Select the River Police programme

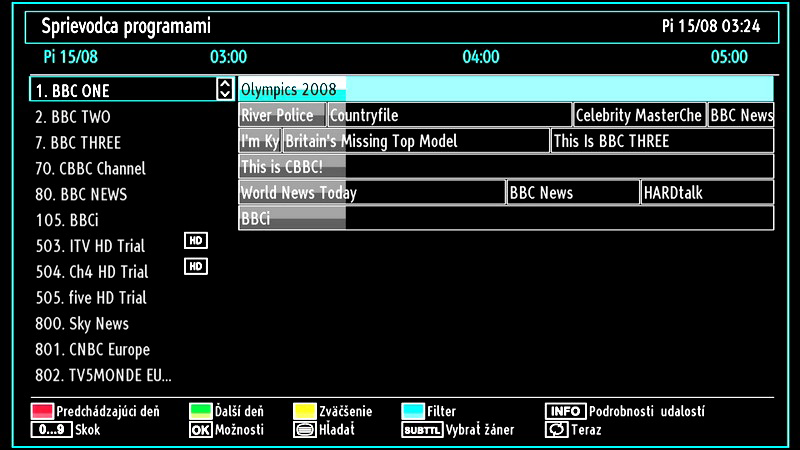282,115
